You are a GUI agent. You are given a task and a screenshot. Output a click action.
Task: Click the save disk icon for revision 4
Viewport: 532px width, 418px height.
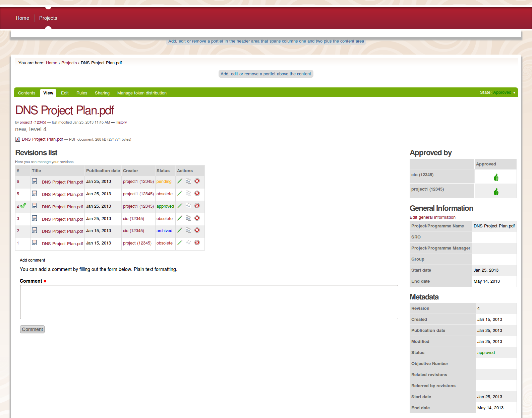point(35,206)
